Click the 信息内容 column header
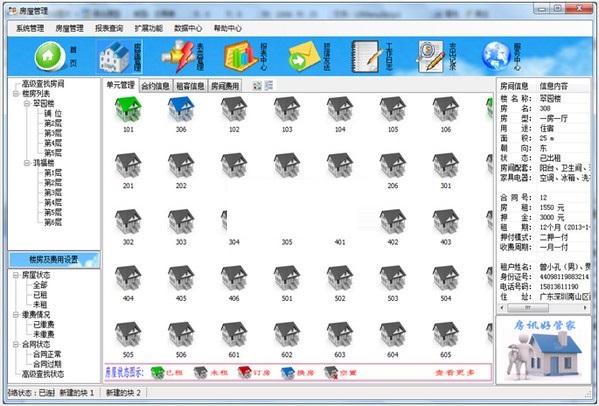This screenshot has height=406, width=599. pyautogui.click(x=554, y=86)
